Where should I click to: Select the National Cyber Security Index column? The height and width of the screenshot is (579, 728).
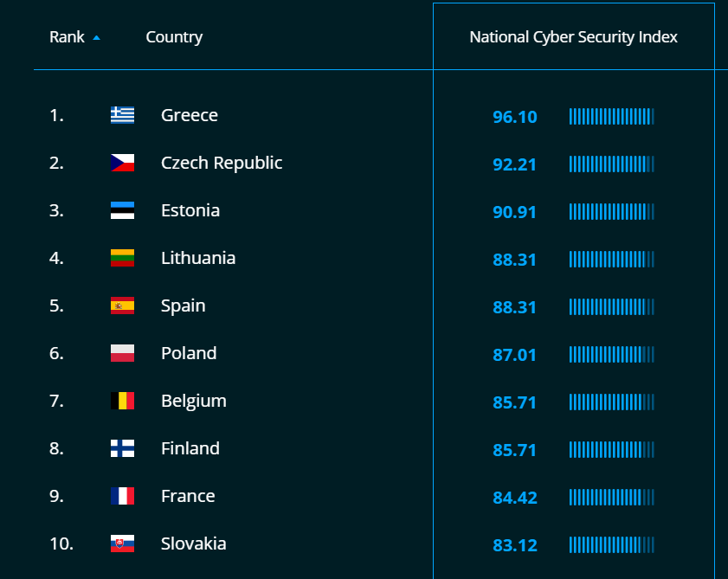pyautogui.click(x=573, y=37)
